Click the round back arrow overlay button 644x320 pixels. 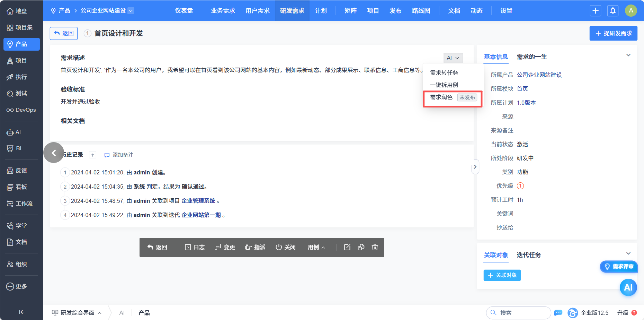pos(54,153)
